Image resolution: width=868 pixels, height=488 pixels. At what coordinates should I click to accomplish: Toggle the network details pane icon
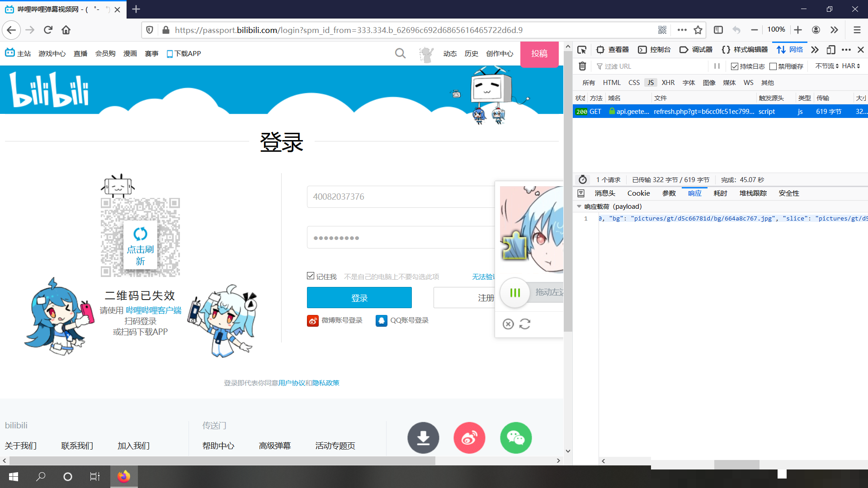point(581,193)
